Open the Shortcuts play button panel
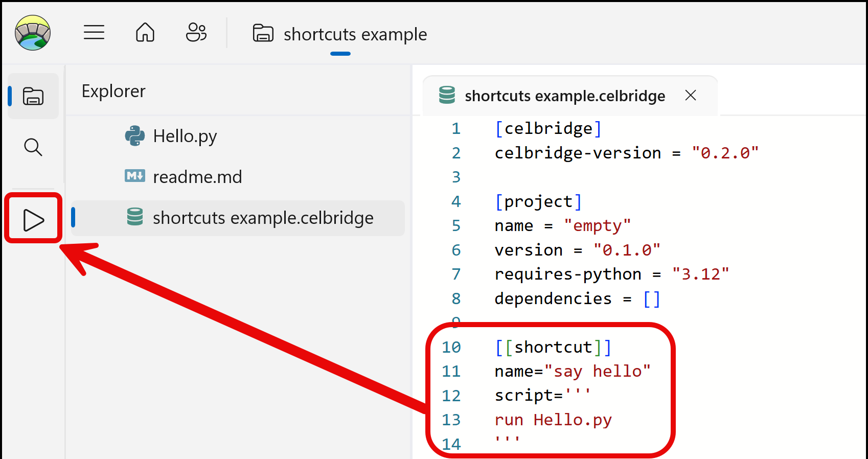Viewport: 868px width, 459px height. pos(33,220)
